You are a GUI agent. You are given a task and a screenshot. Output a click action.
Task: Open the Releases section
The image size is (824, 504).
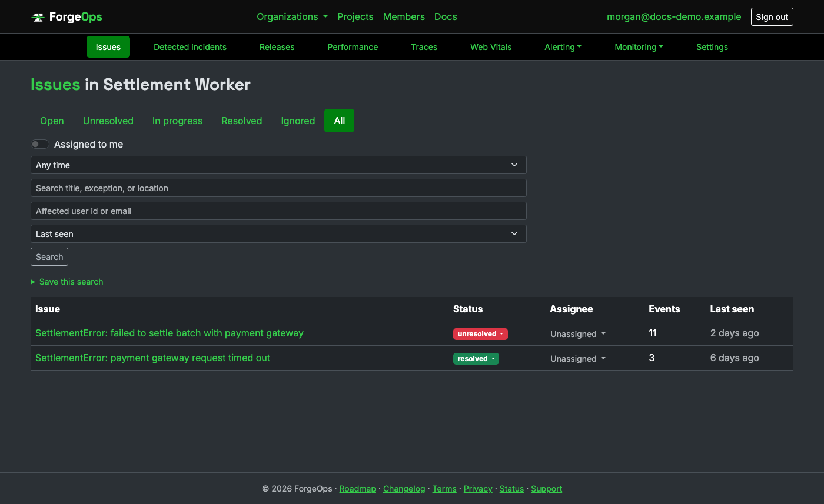277,47
